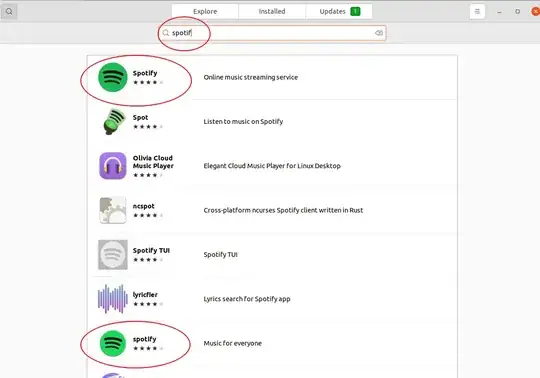Image resolution: width=540 pixels, height=378 pixels.
Task: Open the ncspot app icon
Action: (113, 210)
